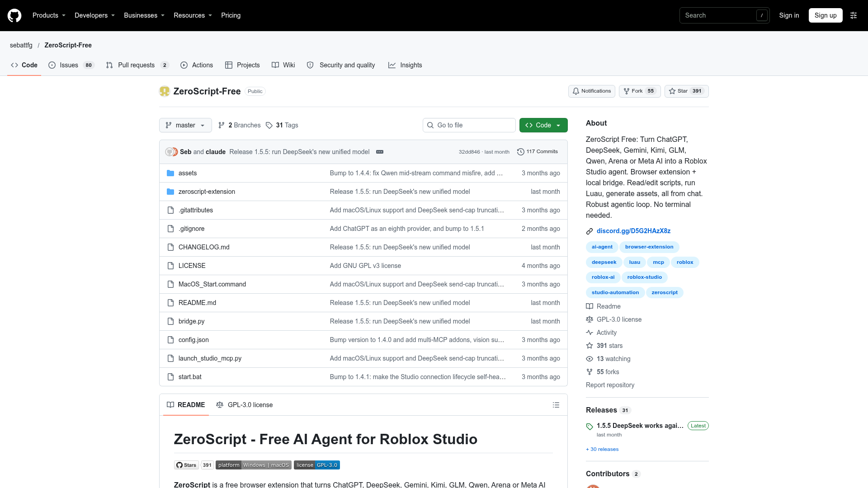Open launch_studio_mcp.py file
The width and height of the screenshot is (868, 488).
(x=210, y=358)
